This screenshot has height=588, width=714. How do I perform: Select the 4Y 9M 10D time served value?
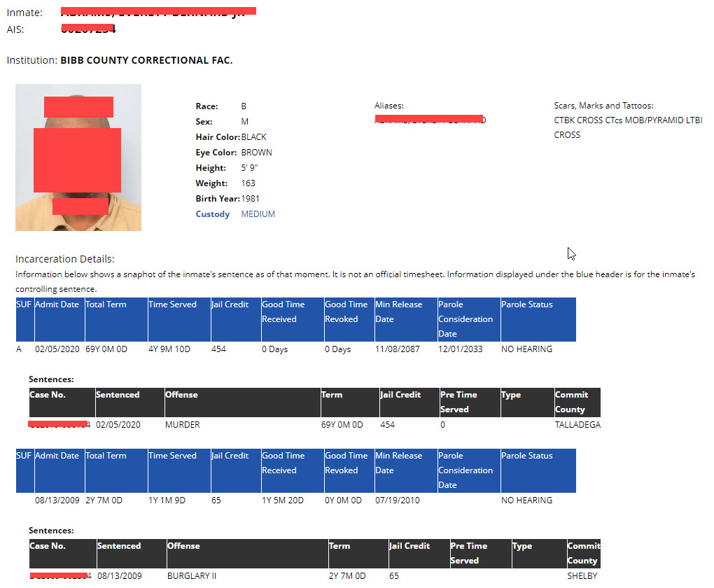(x=169, y=349)
